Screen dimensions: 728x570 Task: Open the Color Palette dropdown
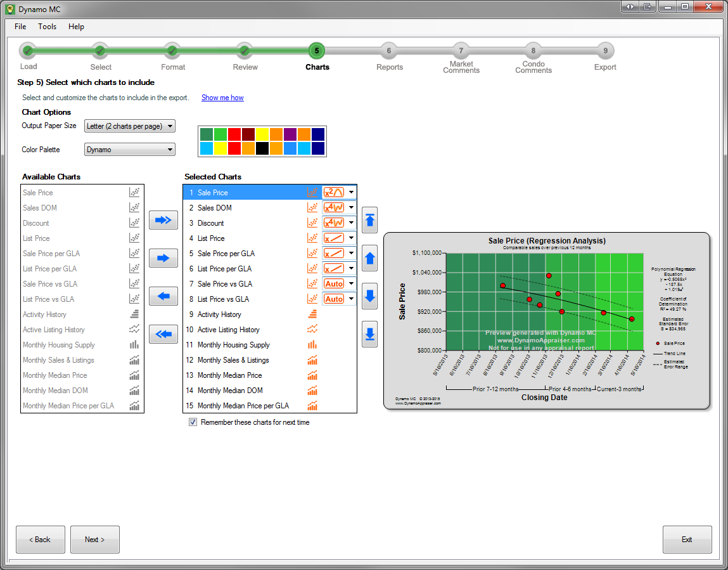coord(129,150)
